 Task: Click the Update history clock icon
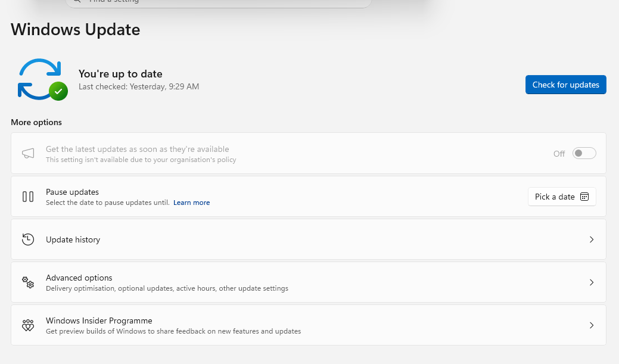pos(28,239)
